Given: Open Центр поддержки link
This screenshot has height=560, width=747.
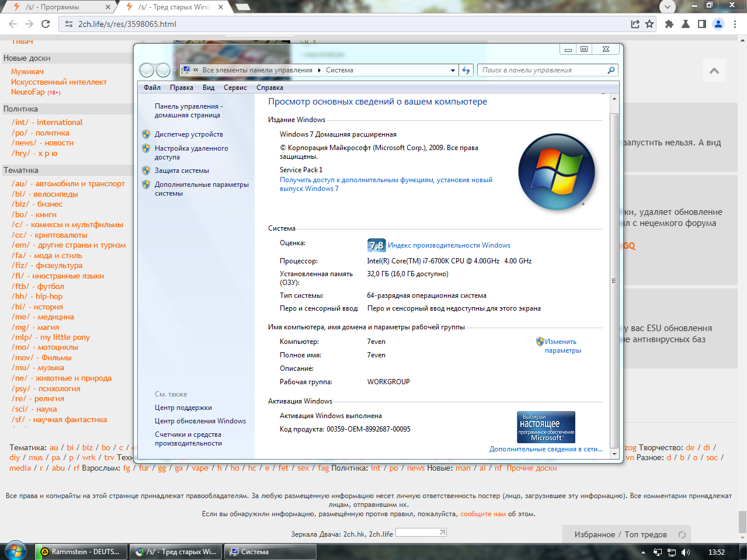Looking at the screenshot, I should 183,408.
